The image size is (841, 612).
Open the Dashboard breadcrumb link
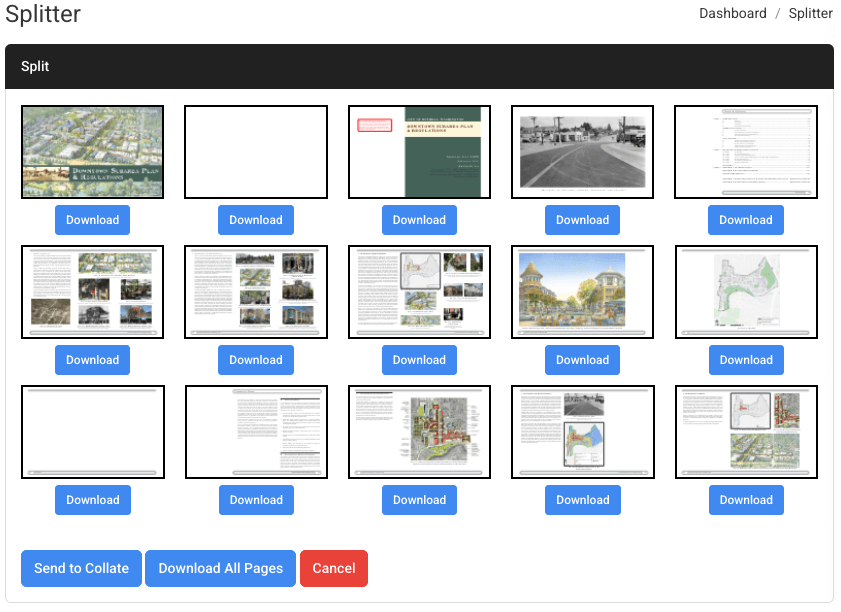(732, 13)
